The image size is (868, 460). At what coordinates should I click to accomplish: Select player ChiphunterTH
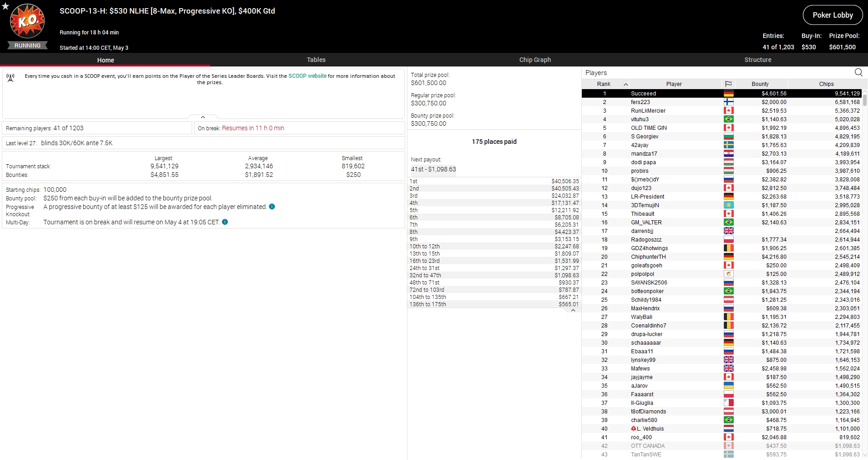click(x=722, y=257)
